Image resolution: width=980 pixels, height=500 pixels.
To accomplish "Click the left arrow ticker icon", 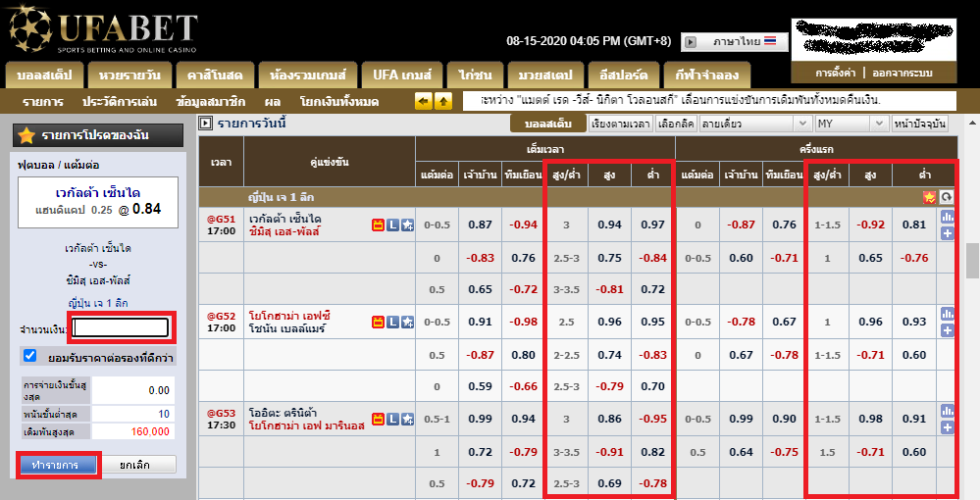I will tap(424, 101).
